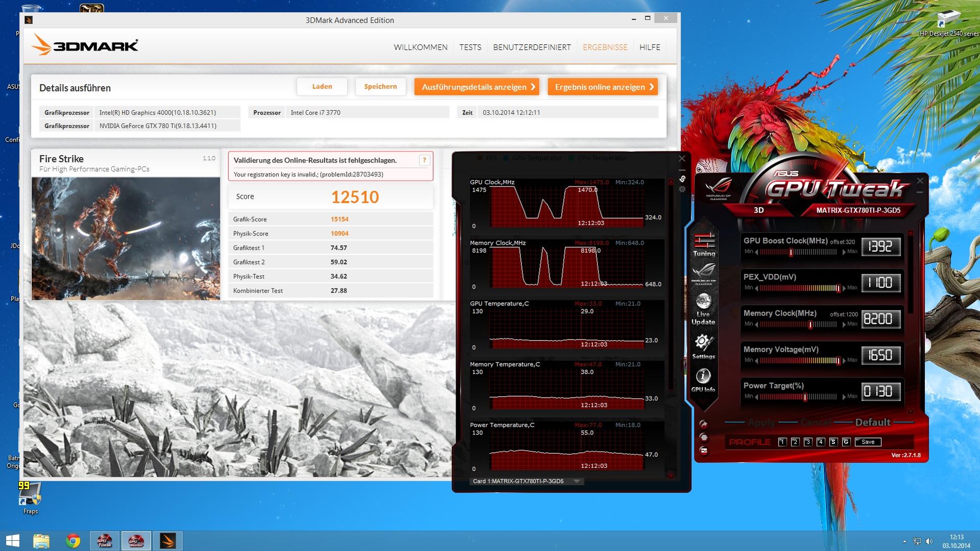
Task: Click the help question mark in validation message
Action: [x=424, y=160]
